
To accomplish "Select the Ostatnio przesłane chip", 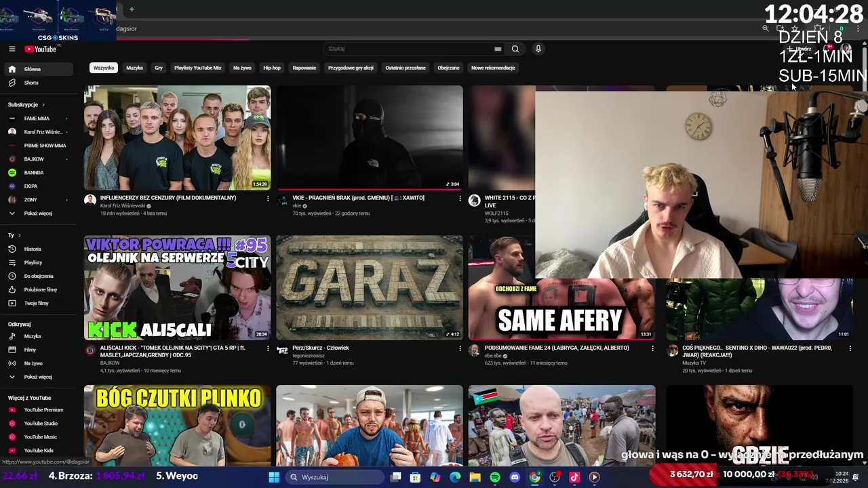I will (406, 68).
